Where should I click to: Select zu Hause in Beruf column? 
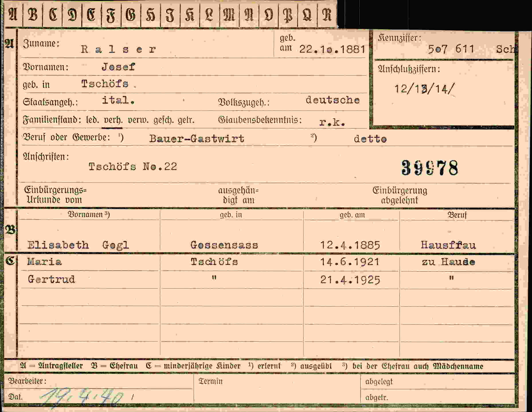(448, 262)
